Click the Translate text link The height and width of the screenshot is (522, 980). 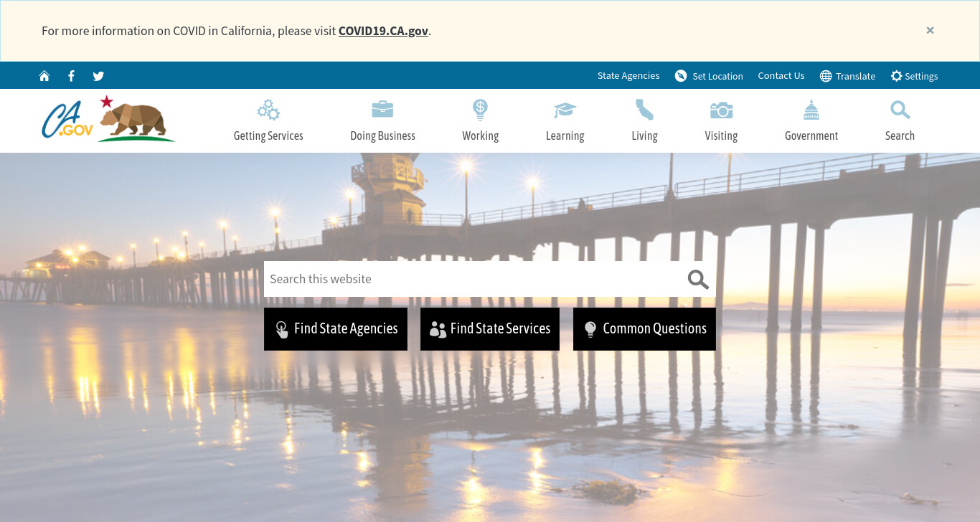pyautogui.click(x=855, y=76)
